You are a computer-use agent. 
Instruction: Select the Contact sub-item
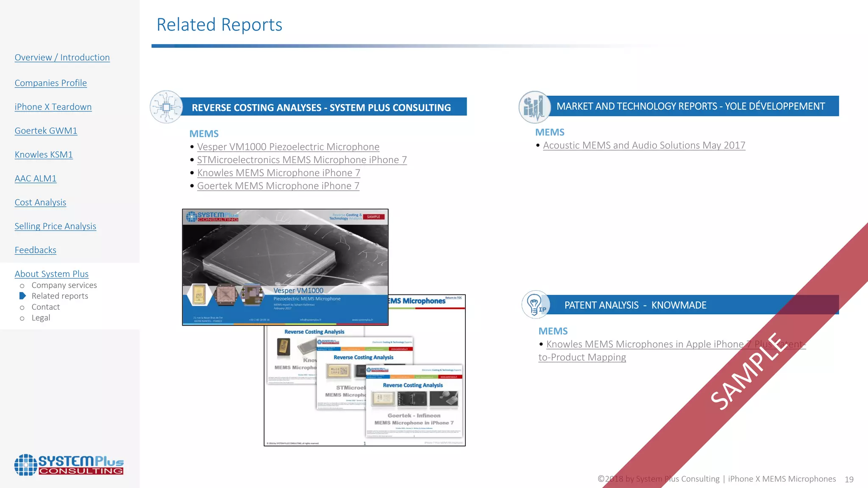tap(45, 307)
